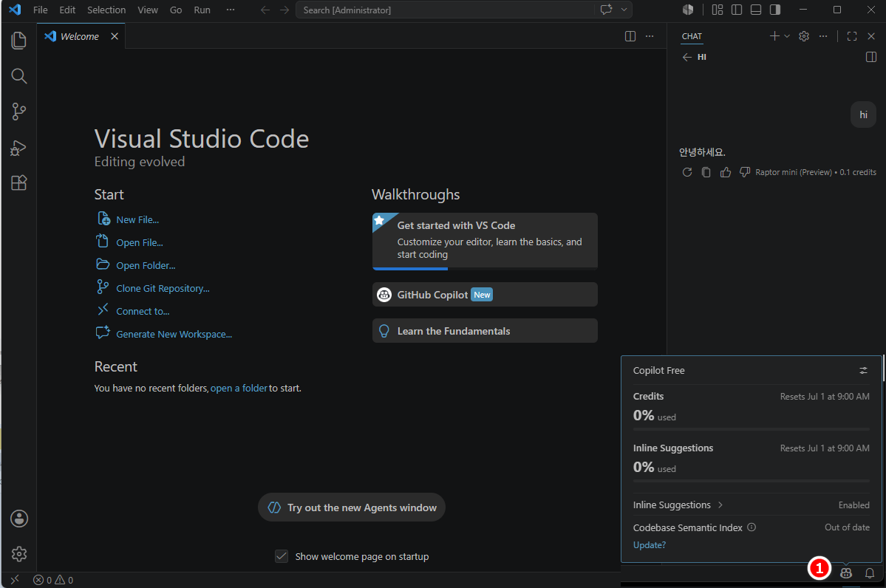The width and height of the screenshot is (886, 588).
Task: Click the Inline Suggestions usage bar
Action: tap(751, 481)
